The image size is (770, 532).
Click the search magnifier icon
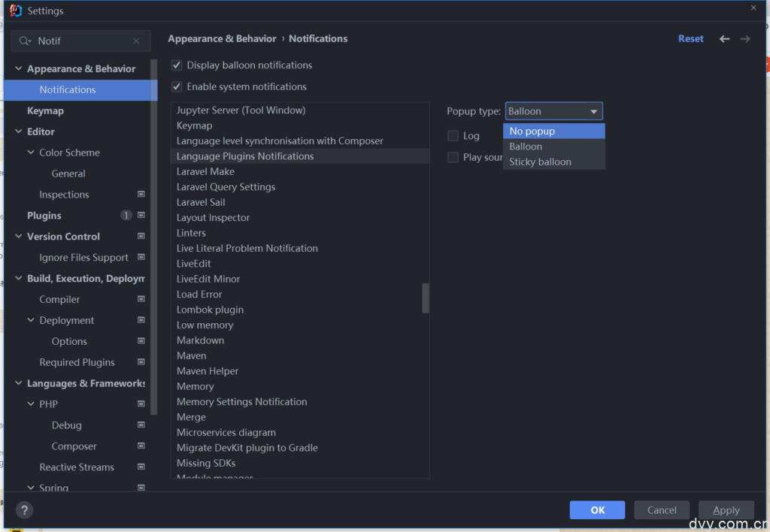26,41
